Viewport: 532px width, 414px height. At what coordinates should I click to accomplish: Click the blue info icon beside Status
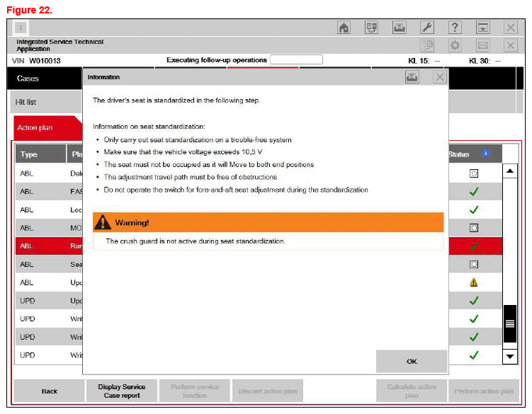[x=485, y=154]
